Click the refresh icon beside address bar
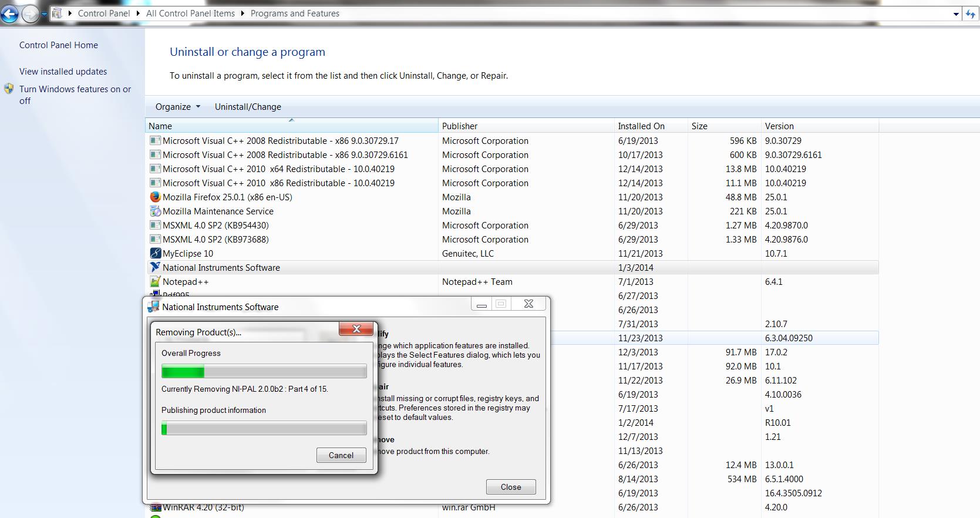This screenshot has width=980, height=518. [x=971, y=14]
